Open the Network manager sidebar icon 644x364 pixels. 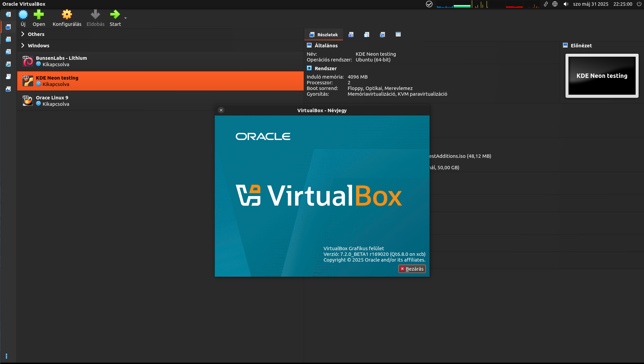(8, 64)
